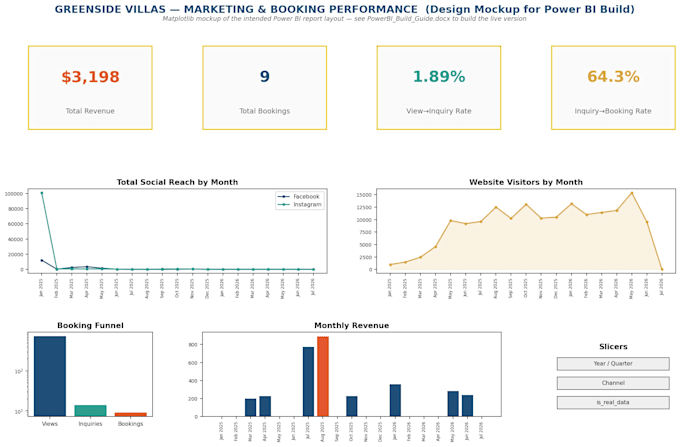Open the Year / Quarter slicer

point(613,363)
